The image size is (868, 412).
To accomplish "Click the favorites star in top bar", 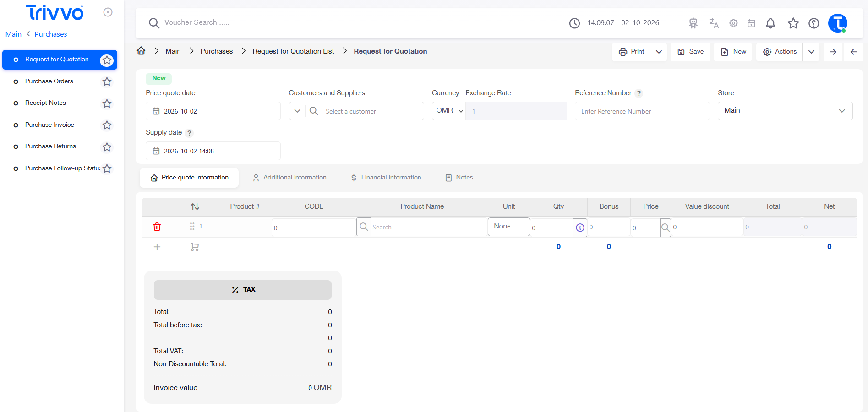I will click(x=793, y=23).
